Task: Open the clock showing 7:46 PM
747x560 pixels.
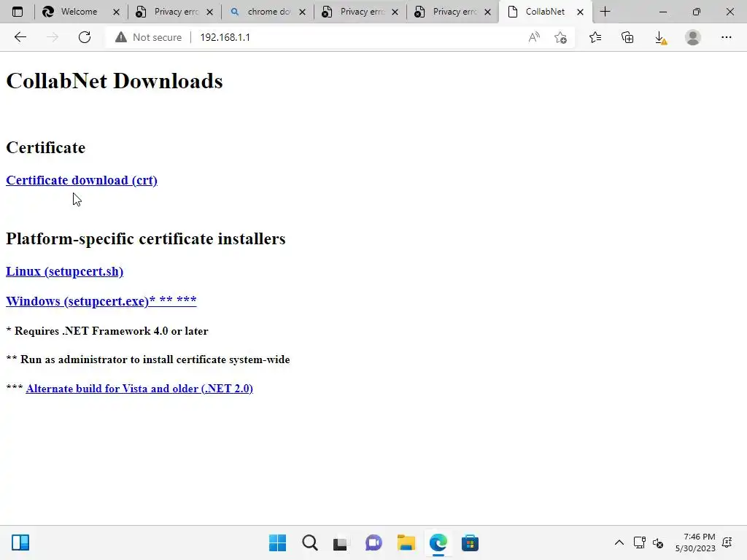Action: tap(695, 542)
